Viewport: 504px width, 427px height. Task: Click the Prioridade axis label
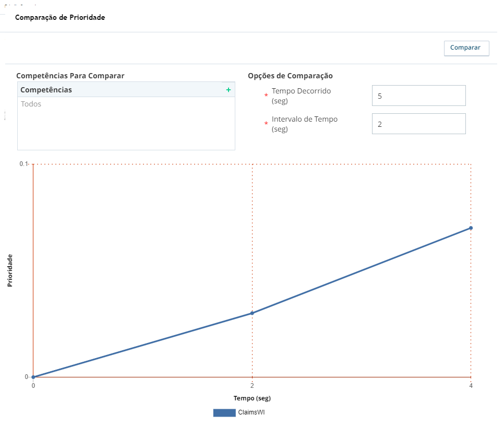(x=10, y=270)
